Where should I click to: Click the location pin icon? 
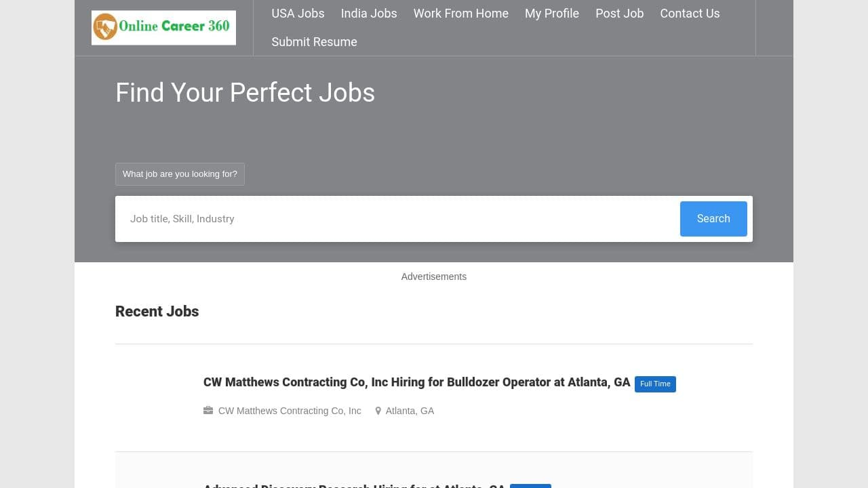tap(378, 411)
